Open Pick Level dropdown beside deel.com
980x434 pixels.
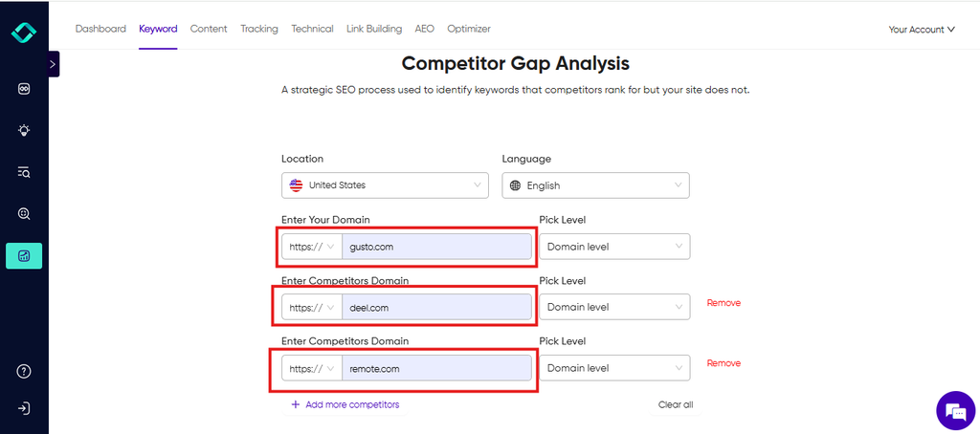pos(614,307)
